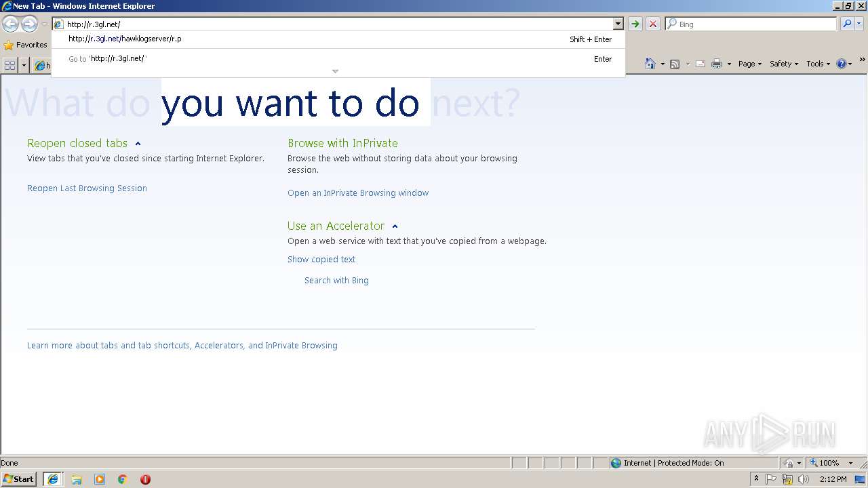Click the Read Mail envelope icon
This screenshot has height=488, width=868.
pyautogui.click(x=701, y=64)
